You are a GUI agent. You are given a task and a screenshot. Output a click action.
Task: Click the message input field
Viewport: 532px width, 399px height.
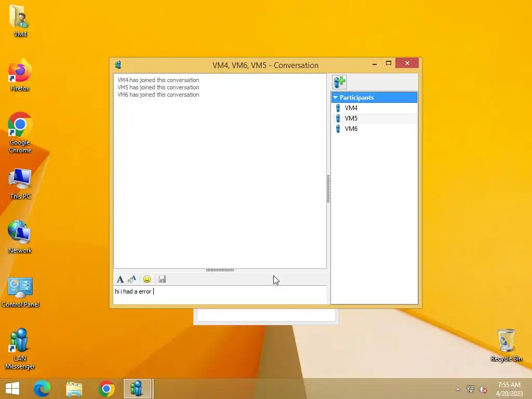tap(220, 295)
